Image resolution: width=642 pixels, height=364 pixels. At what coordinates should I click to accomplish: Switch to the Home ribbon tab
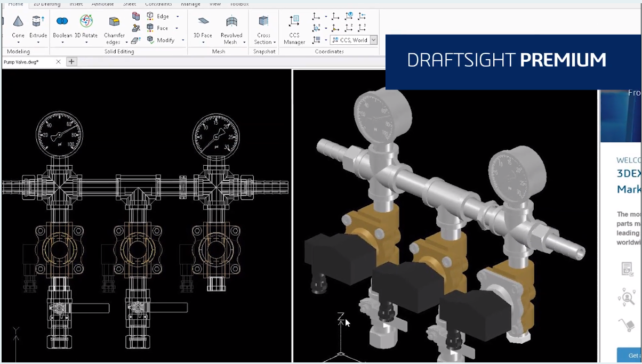pyautogui.click(x=15, y=4)
